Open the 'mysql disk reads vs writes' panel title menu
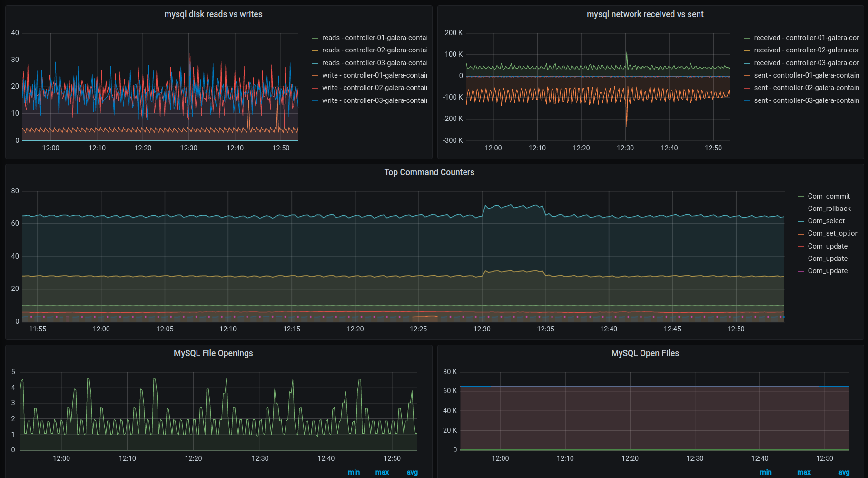This screenshot has width=868, height=478. tap(213, 14)
